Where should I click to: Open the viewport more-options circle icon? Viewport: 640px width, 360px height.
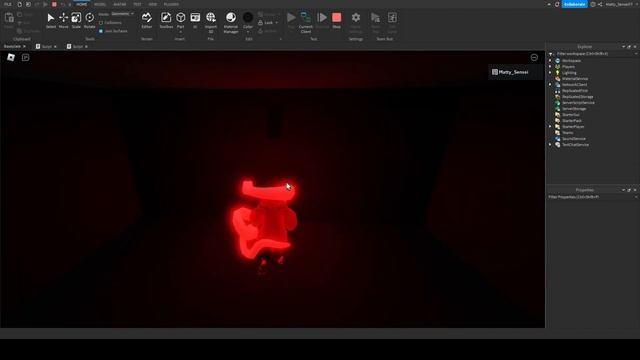pyautogui.click(x=534, y=58)
